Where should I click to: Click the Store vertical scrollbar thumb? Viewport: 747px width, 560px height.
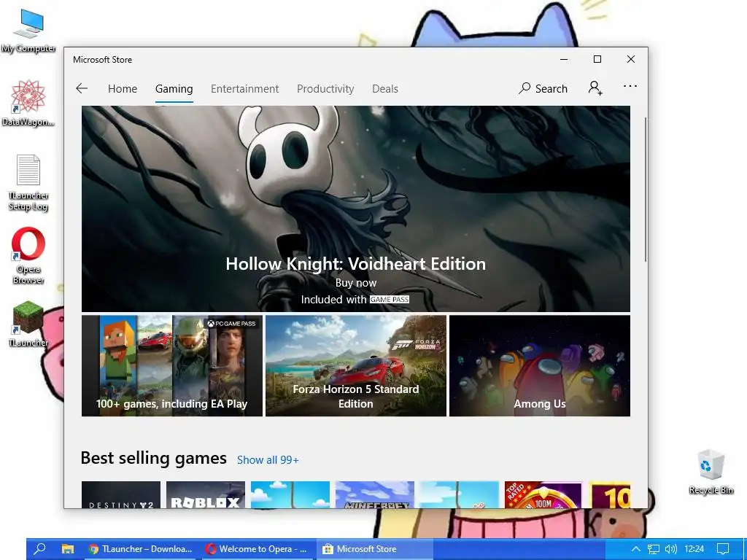[x=646, y=189]
